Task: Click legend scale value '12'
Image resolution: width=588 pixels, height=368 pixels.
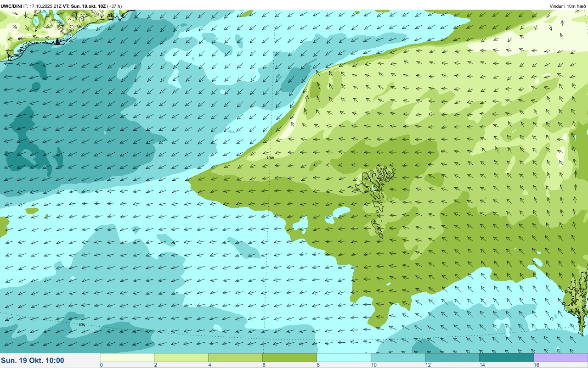Action: tap(428, 365)
